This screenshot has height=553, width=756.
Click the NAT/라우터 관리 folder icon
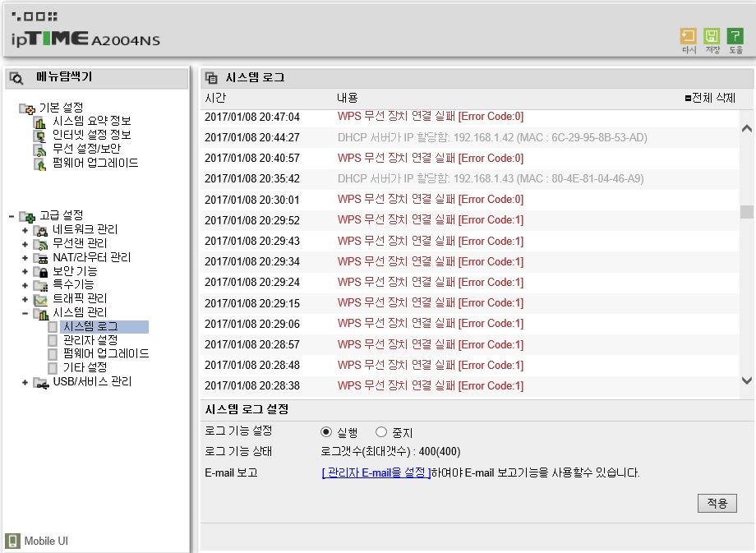tap(40, 258)
